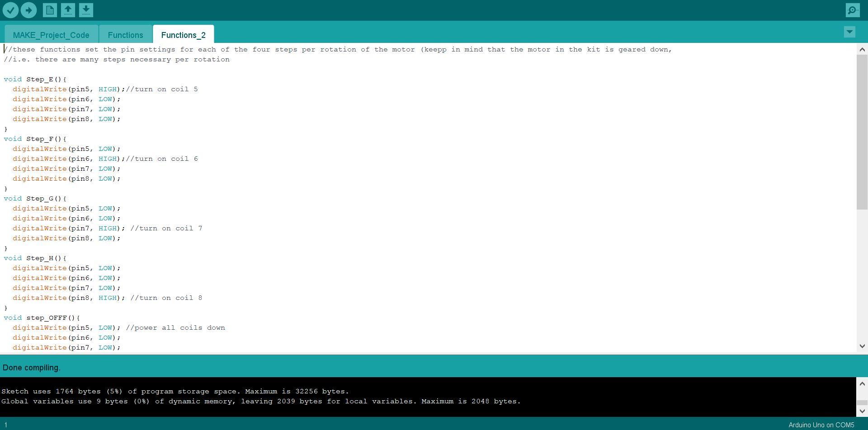
Task: Switch to the Functions tab
Action: tap(125, 35)
